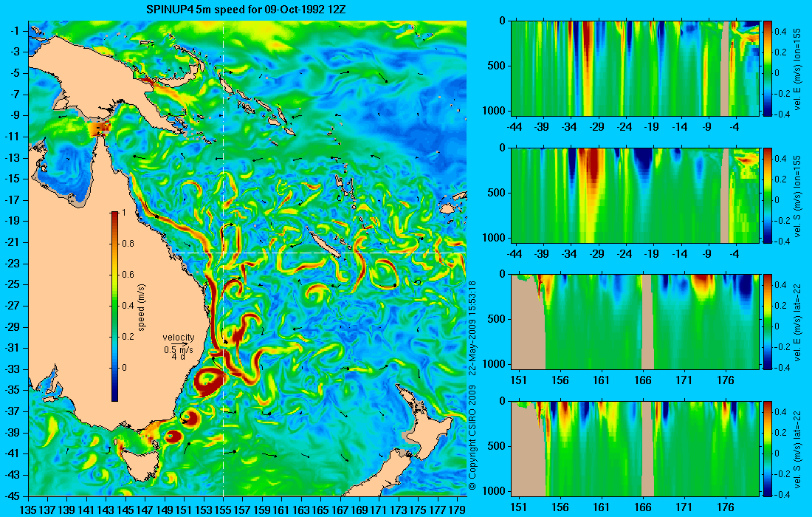The height and width of the screenshot is (517, 812).
Task: Click the colorbar labeled vel. E (m/s) lon=155
Action: coord(768,68)
